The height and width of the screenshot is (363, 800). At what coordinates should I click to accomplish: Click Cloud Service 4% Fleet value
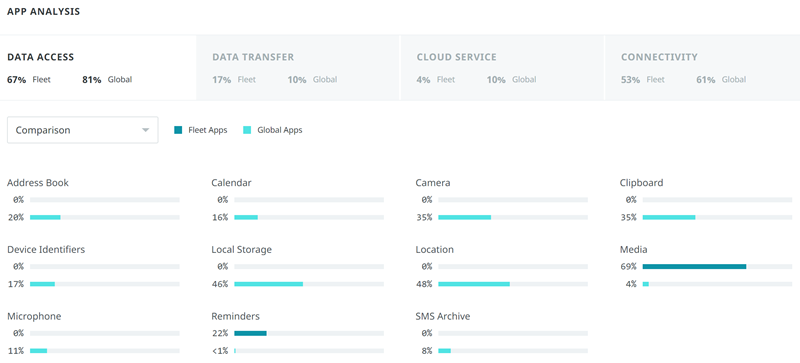tap(423, 80)
